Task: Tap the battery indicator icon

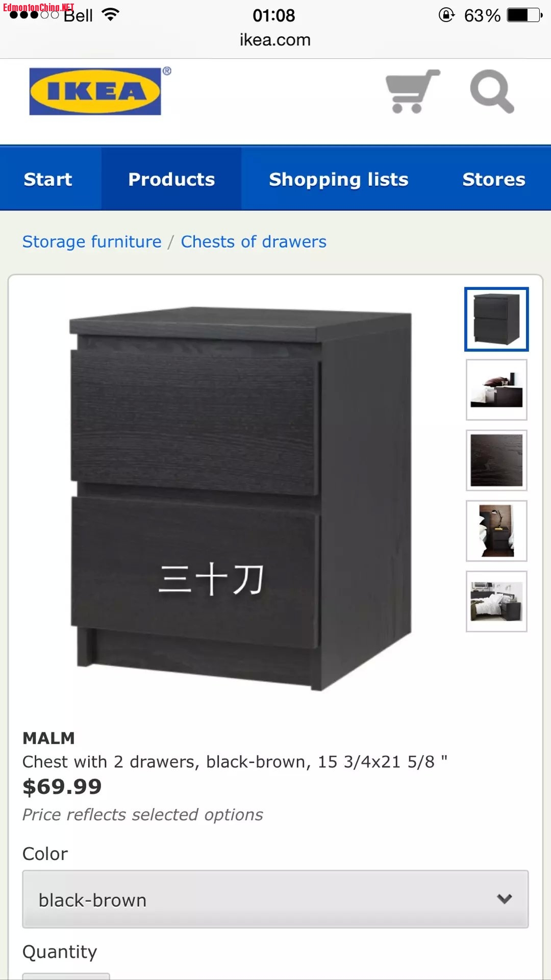Action: tap(525, 15)
